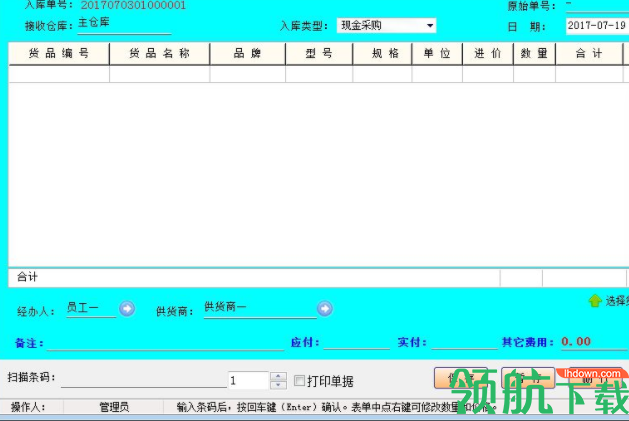Open the 经办人 picker arrow beside 员工一
Screen dimensions: 629x421
(x=127, y=309)
